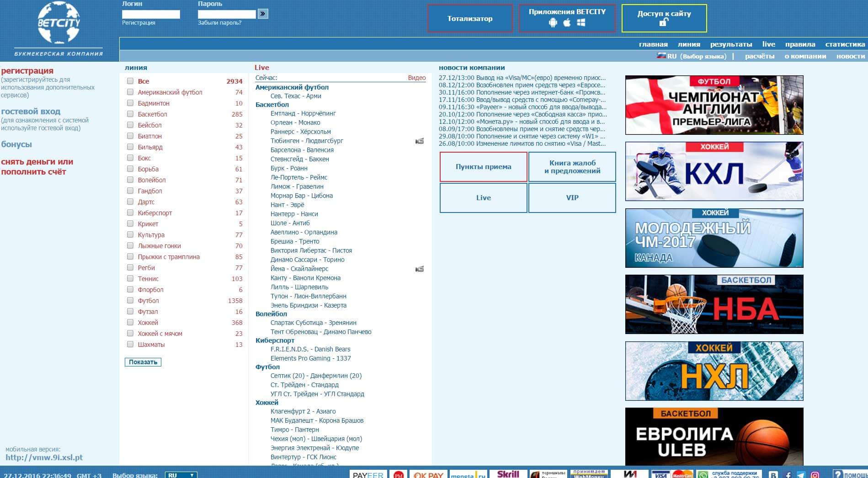Open the live menu item
The image size is (868, 478).
tap(769, 44)
